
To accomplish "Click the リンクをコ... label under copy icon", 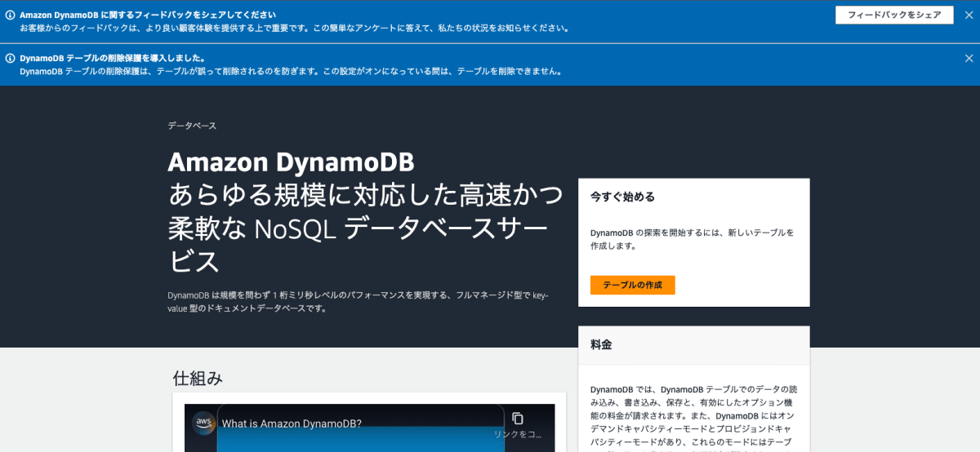I will tap(518, 435).
